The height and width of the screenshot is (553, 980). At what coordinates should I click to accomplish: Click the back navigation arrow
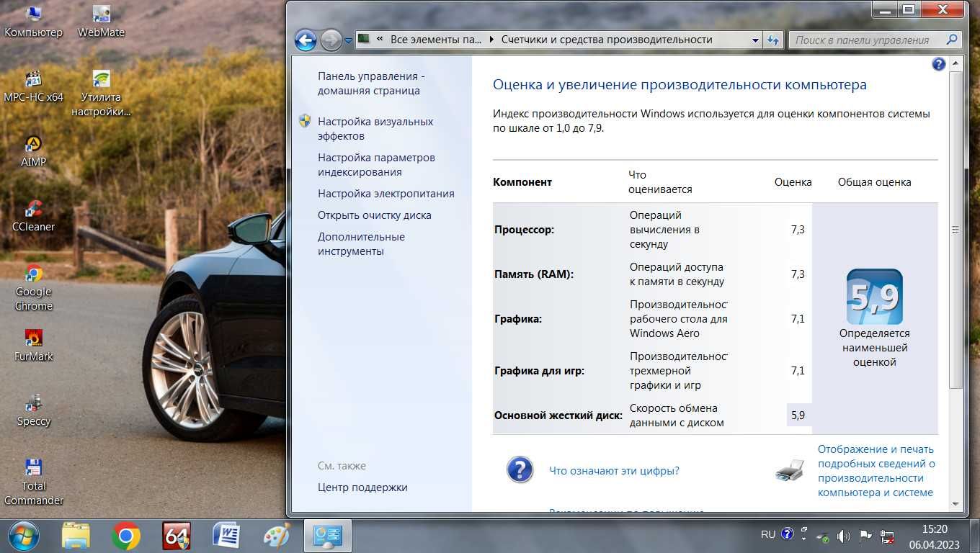click(306, 40)
